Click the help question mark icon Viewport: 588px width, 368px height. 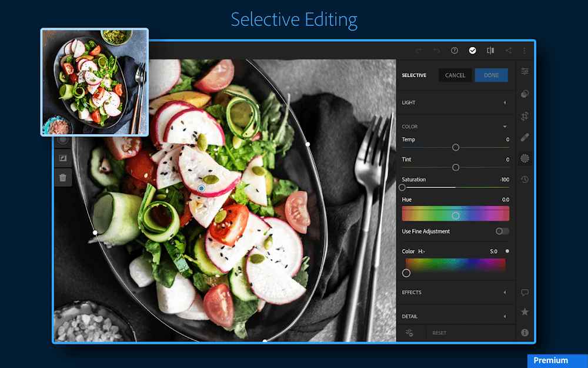click(x=455, y=51)
